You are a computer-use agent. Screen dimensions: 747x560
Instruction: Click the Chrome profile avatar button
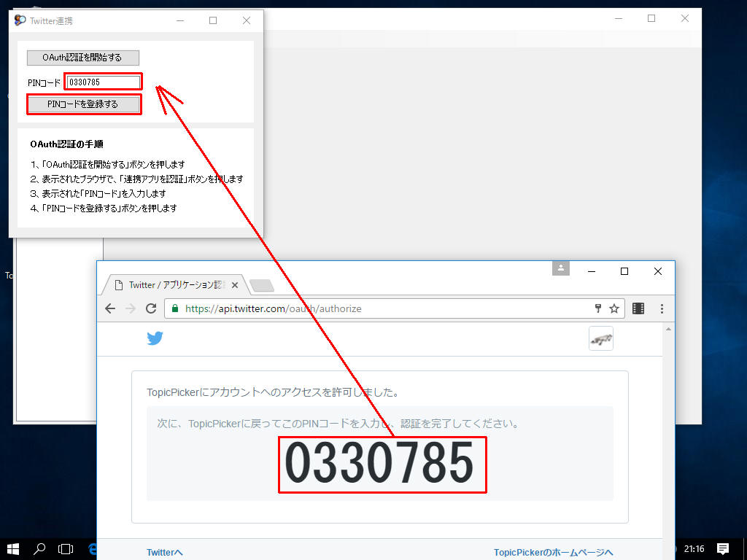(561, 268)
